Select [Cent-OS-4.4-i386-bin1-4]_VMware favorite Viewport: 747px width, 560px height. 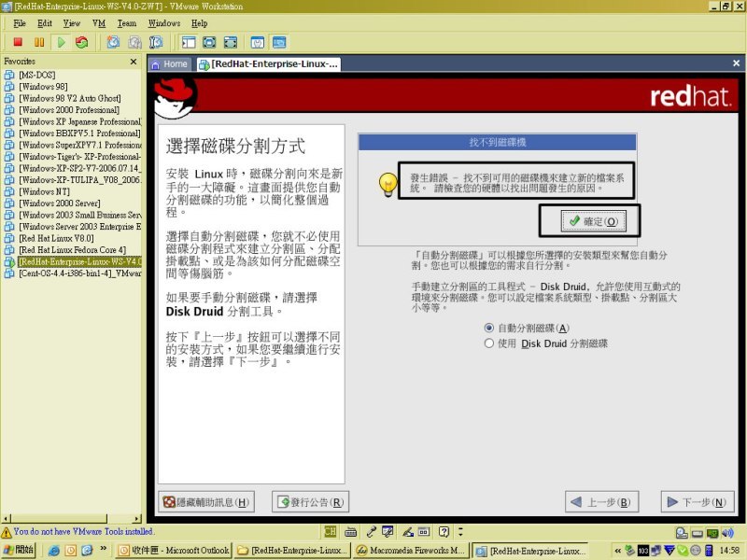pos(80,273)
